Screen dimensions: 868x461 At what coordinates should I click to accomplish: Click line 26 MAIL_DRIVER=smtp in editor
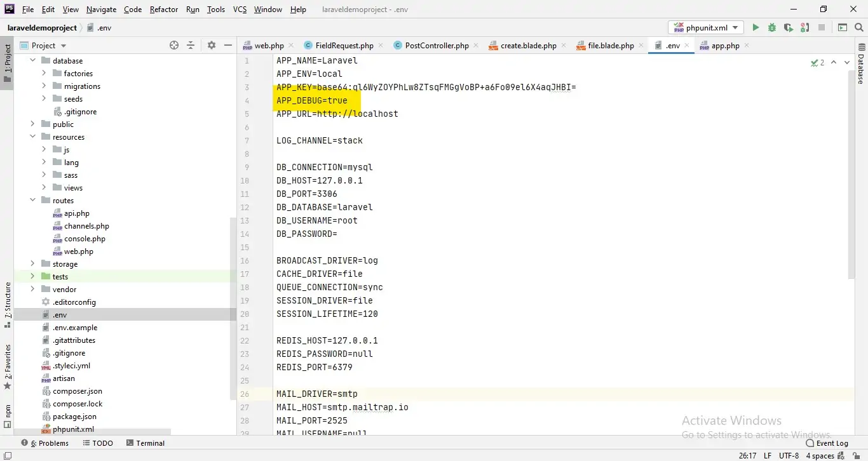click(x=317, y=394)
